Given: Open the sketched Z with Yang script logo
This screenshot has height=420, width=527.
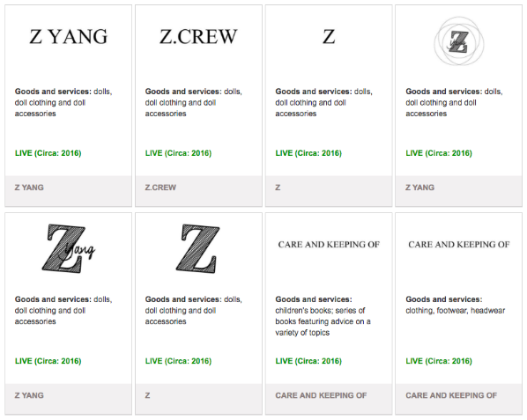Looking at the screenshot, I should point(68,248).
